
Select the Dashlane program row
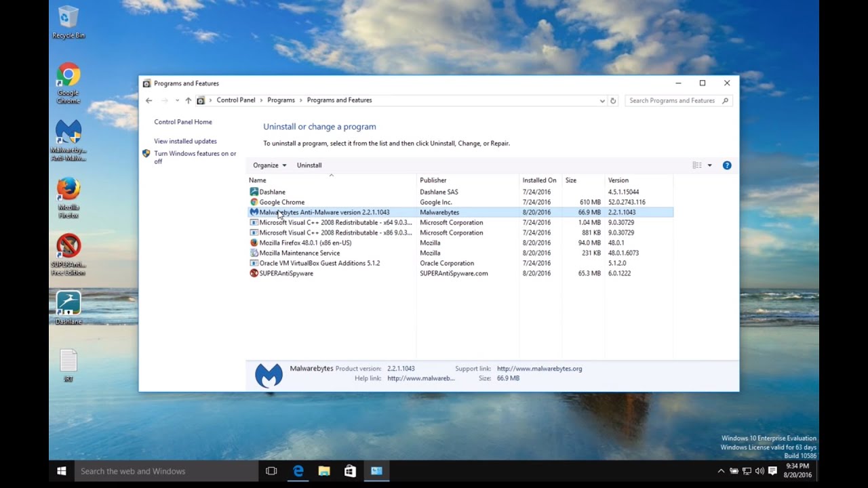460,192
